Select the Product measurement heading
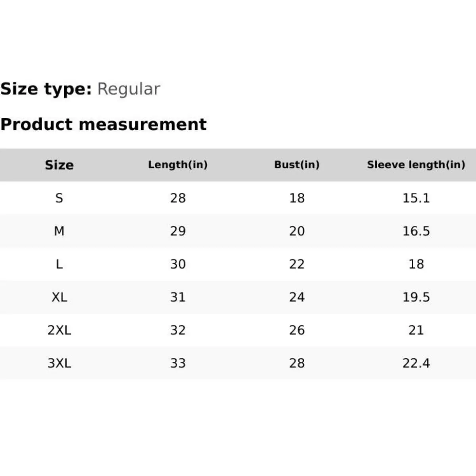This screenshot has height=476, width=476. tap(104, 125)
